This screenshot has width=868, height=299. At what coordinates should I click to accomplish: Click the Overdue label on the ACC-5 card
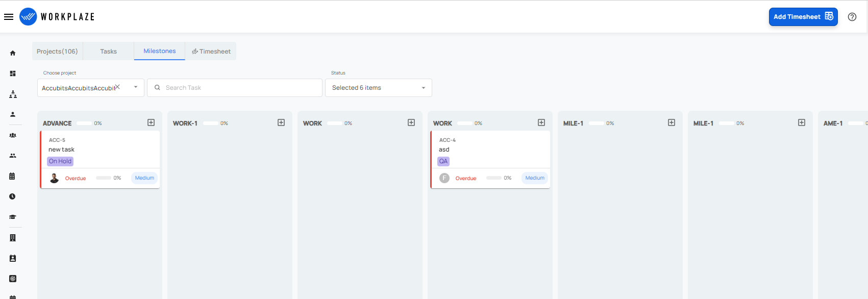(76, 179)
